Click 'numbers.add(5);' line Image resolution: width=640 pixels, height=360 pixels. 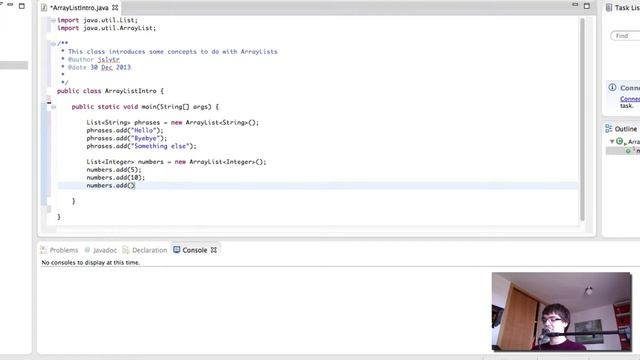click(114, 170)
